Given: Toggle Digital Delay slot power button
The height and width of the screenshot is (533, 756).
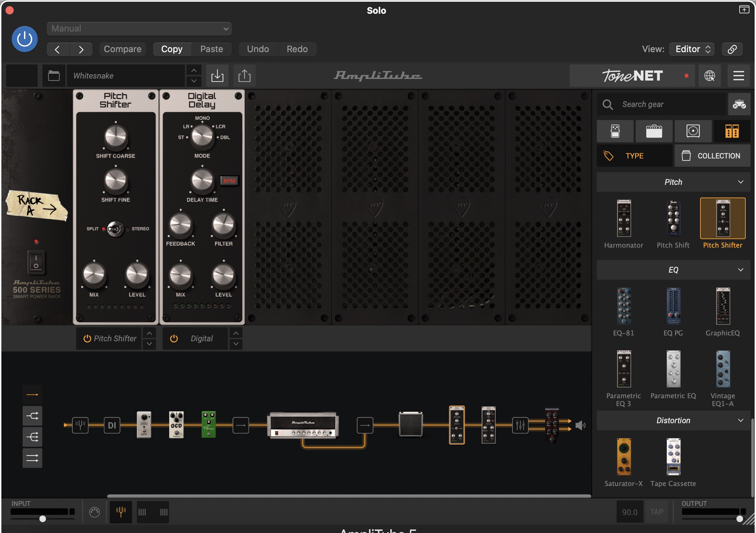Looking at the screenshot, I should point(174,339).
